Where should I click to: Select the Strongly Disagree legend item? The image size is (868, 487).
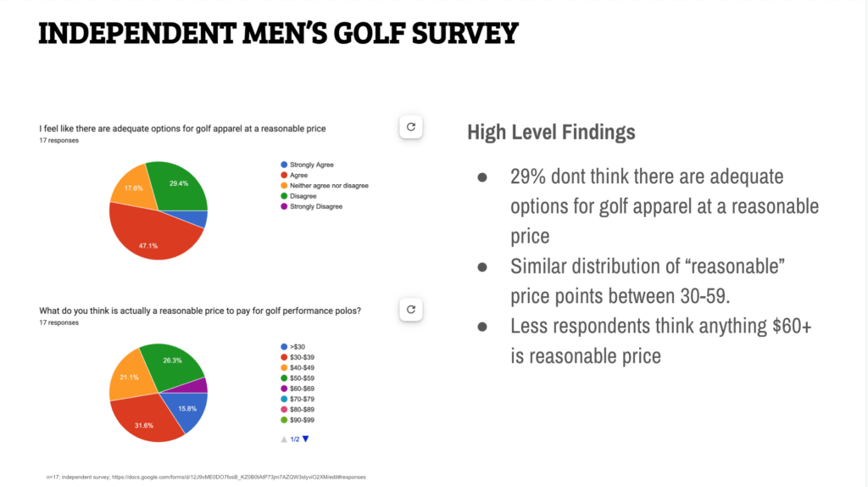(315, 206)
